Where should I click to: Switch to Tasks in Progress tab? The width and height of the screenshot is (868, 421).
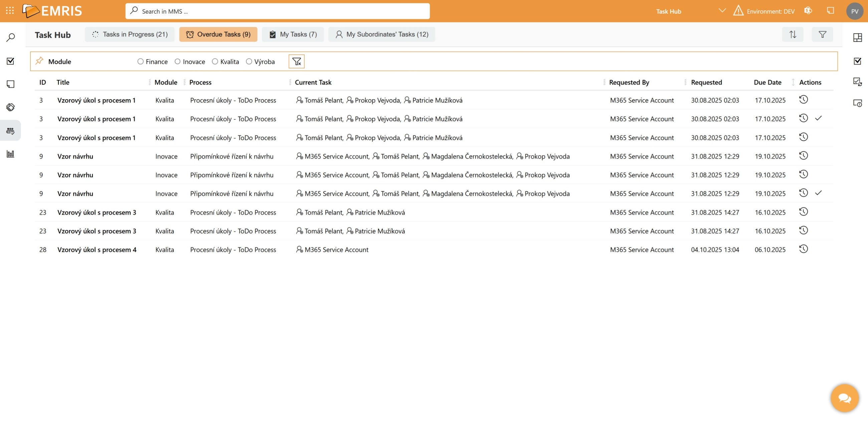click(x=130, y=34)
